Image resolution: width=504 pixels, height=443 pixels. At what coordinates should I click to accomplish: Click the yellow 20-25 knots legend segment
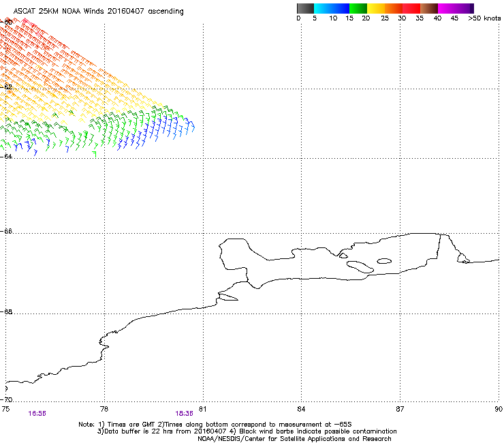[376, 8]
